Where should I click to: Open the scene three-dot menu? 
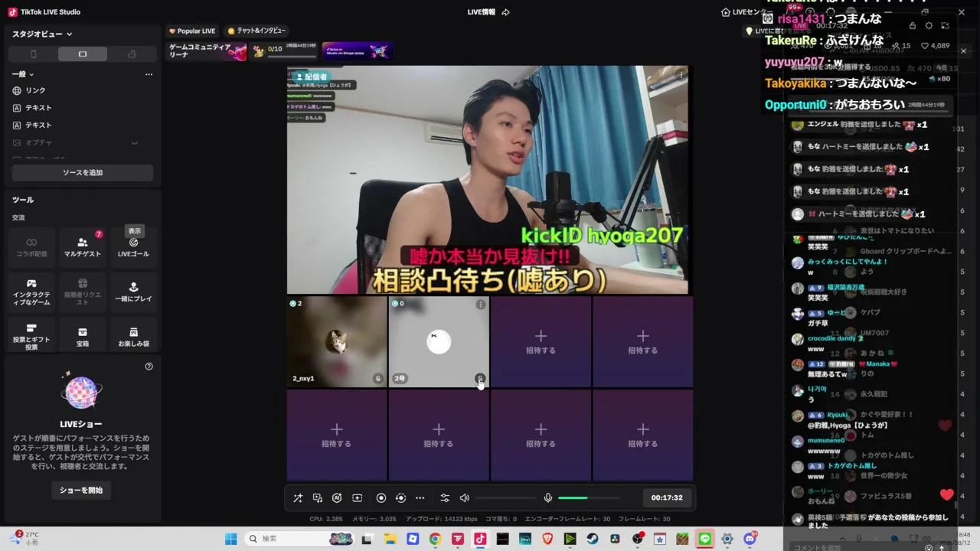point(149,74)
